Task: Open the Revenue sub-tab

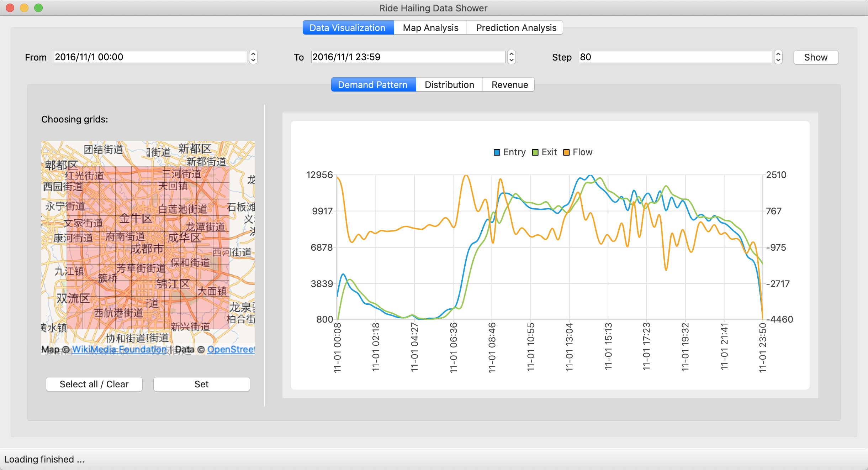Action: click(509, 85)
